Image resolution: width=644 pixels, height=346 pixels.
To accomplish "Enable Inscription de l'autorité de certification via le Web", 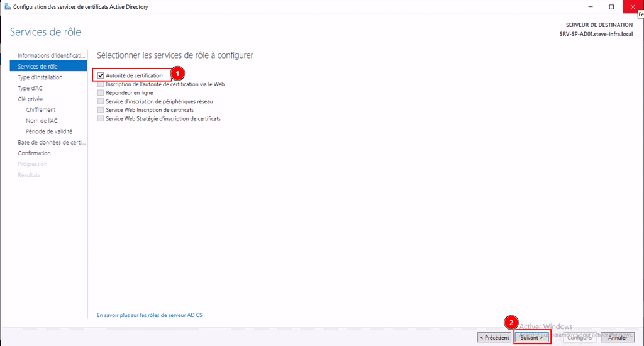I will [101, 84].
